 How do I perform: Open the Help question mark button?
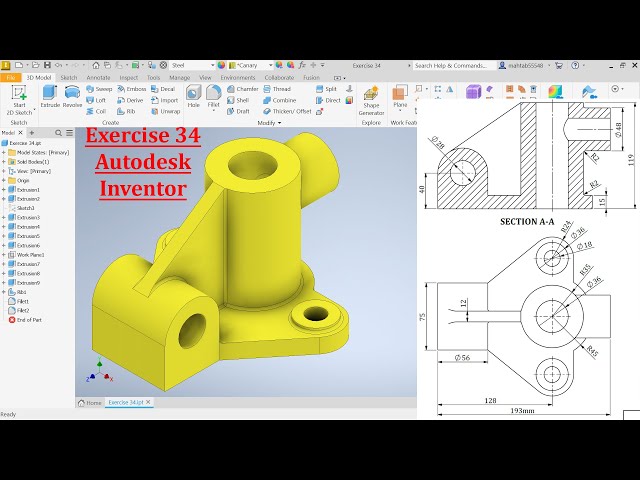click(x=575, y=65)
